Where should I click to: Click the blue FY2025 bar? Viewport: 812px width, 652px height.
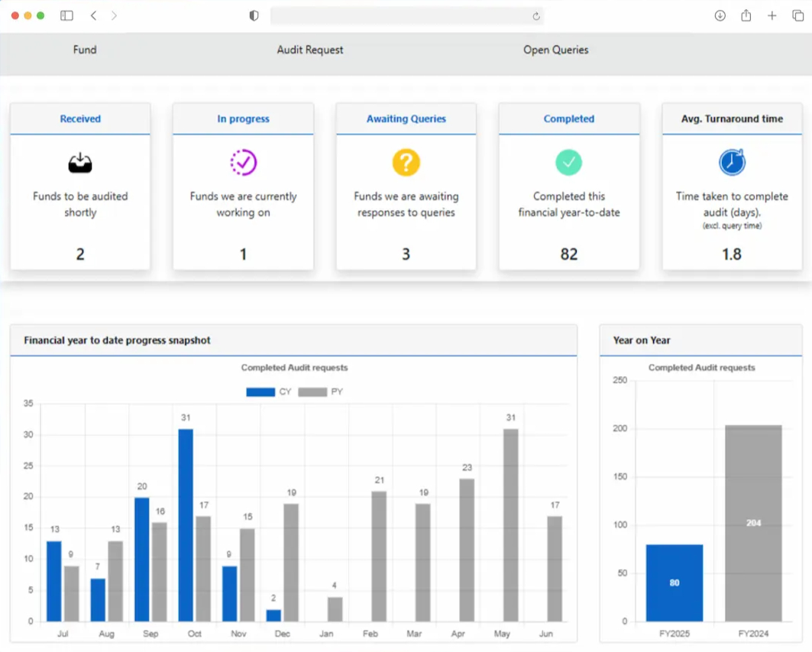click(674, 582)
